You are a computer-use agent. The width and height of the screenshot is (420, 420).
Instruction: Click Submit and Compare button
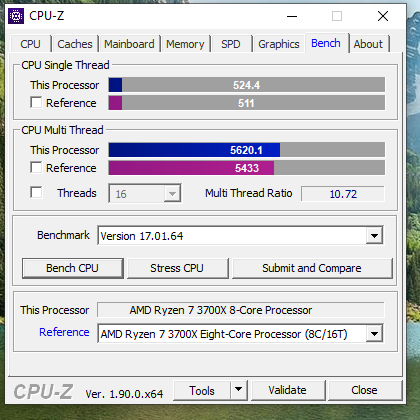(x=312, y=268)
